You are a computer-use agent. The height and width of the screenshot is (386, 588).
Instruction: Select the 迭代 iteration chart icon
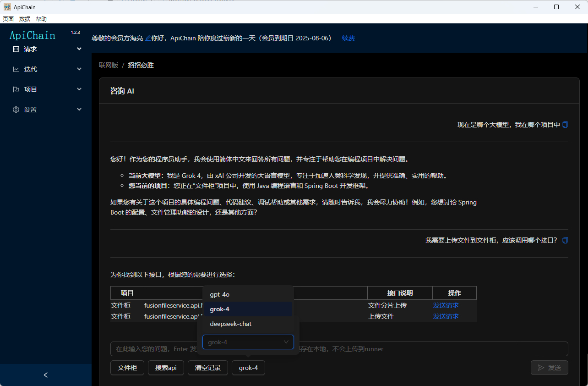[16, 69]
